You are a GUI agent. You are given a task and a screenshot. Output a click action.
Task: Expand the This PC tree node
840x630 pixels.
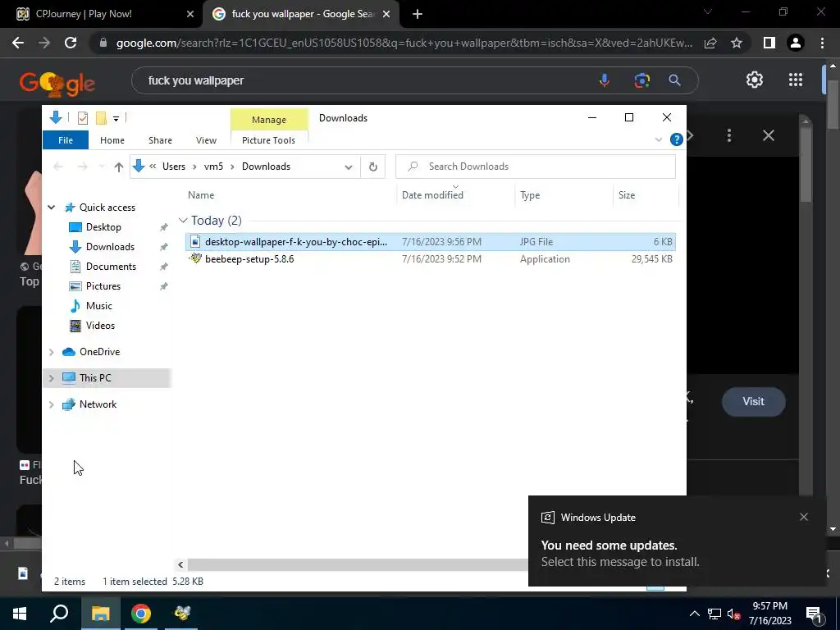(52, 378)
